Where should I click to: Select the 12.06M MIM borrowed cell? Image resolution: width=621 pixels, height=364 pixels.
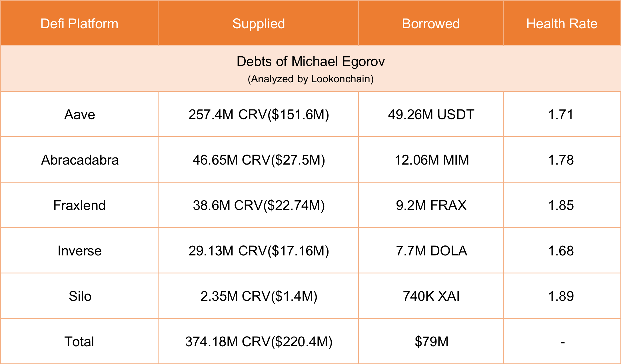[431, 160]
